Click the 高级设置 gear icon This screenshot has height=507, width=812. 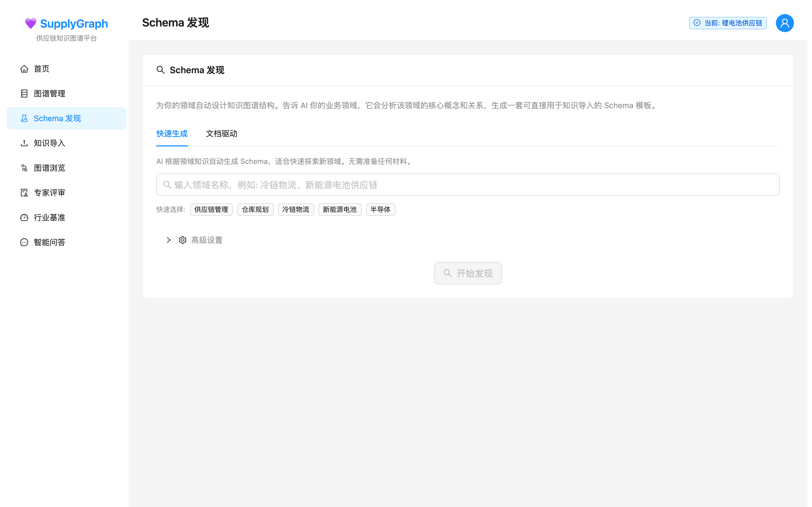[x=182, y=240]
